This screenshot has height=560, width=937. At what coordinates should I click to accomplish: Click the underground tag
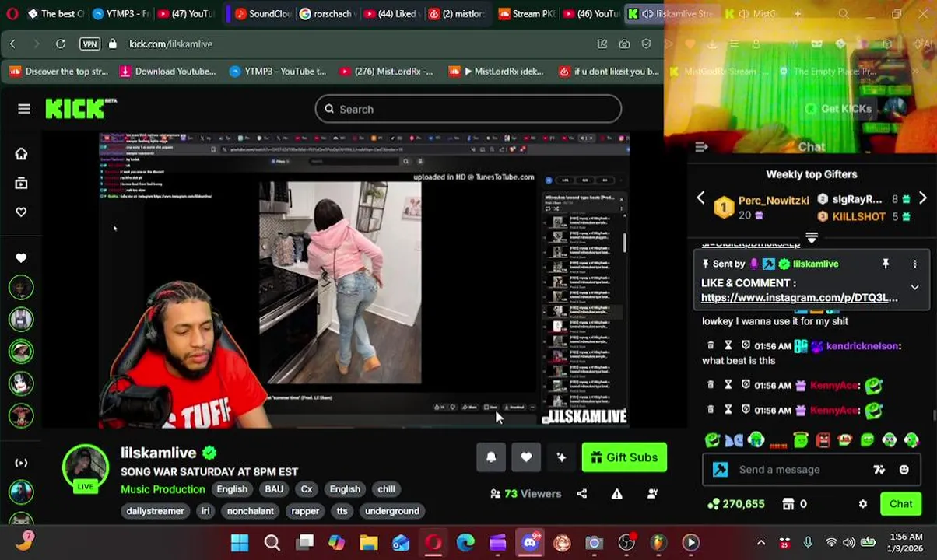(392, 511)
